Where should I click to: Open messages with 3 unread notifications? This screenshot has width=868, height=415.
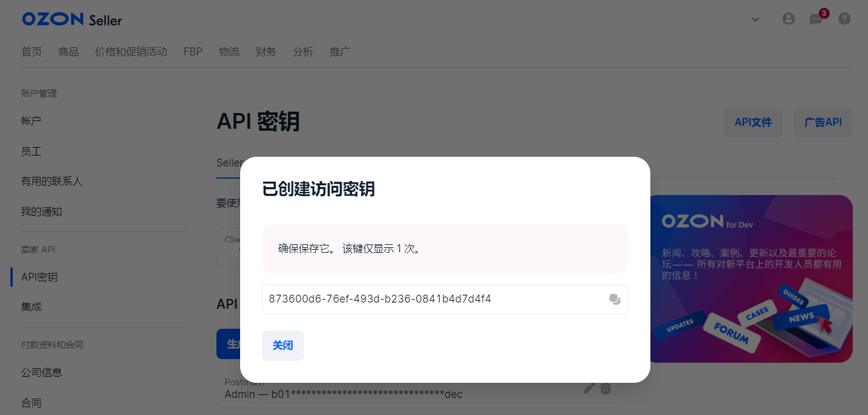816,19
